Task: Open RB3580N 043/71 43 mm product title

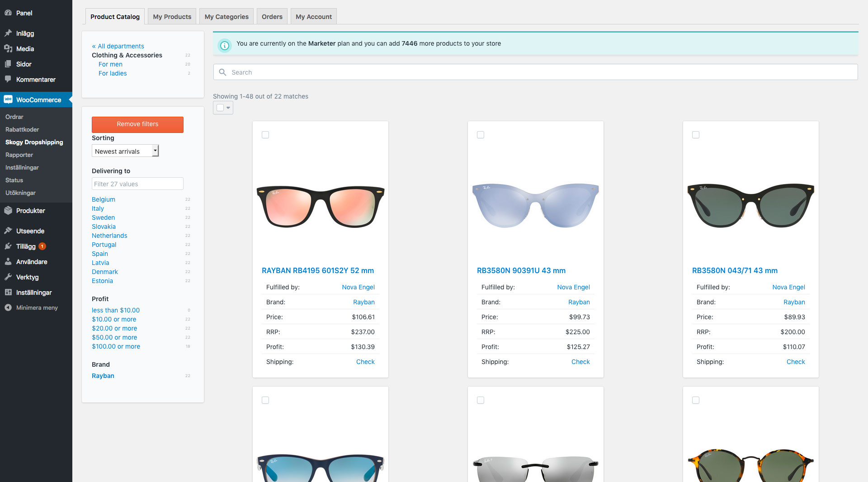Action: 735,270
